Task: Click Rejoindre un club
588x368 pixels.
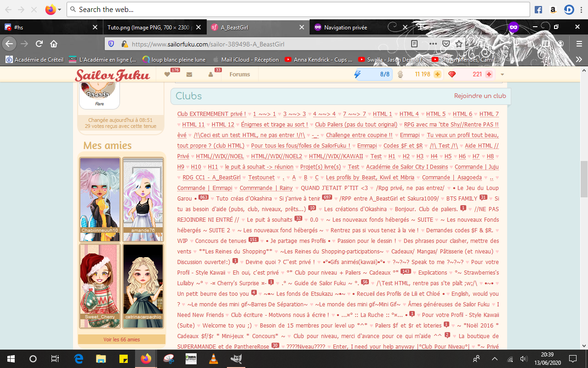Action: click(x=480, y=96)
